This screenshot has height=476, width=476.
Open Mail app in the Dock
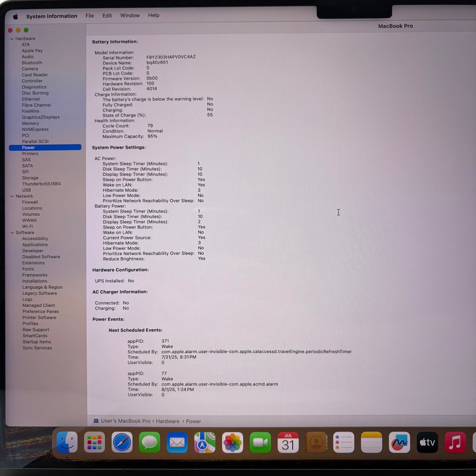(x=177, y=442)
